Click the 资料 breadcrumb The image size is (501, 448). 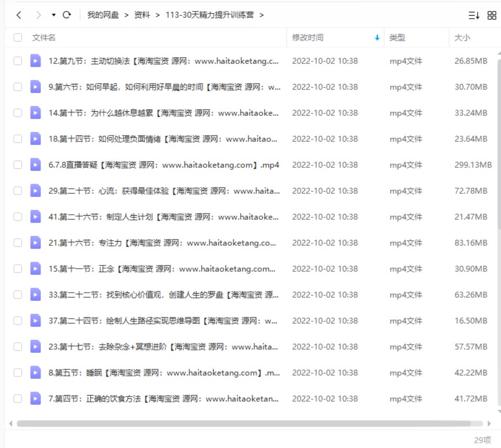point(142,15)
